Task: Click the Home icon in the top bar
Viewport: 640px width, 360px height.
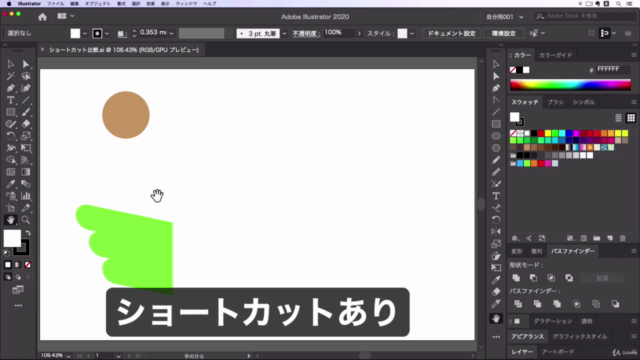Action: coord(42,17)
